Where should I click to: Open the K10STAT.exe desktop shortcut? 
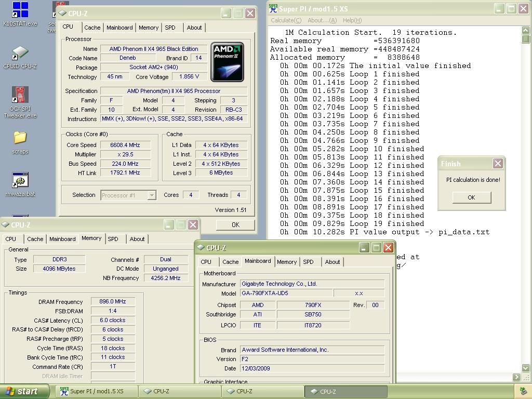20,14
